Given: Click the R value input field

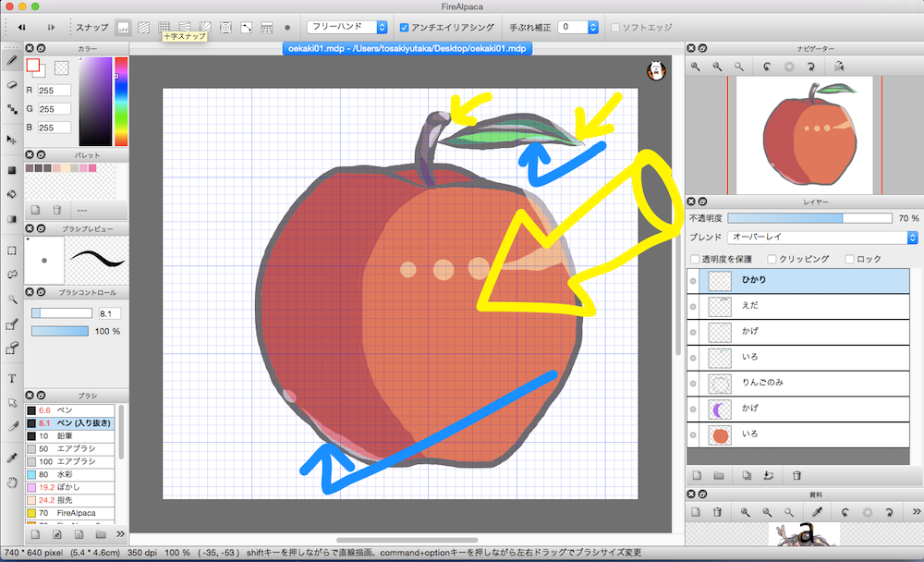Looking at the screenshot, I should (55, 91).
